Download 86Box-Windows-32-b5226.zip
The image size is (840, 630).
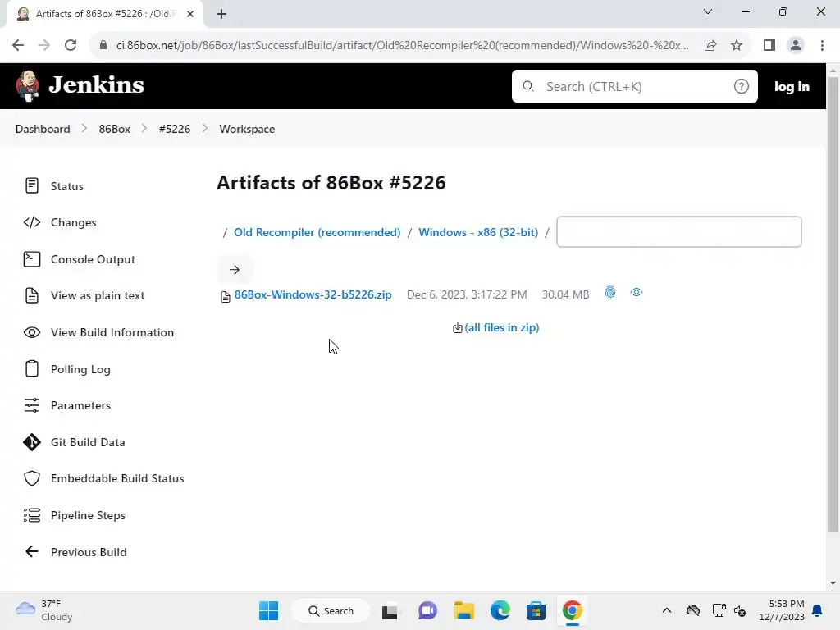click(313, 294)
